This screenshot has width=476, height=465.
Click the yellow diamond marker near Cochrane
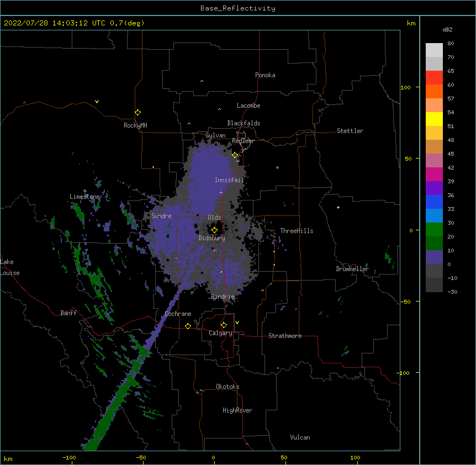click(188, 326)
